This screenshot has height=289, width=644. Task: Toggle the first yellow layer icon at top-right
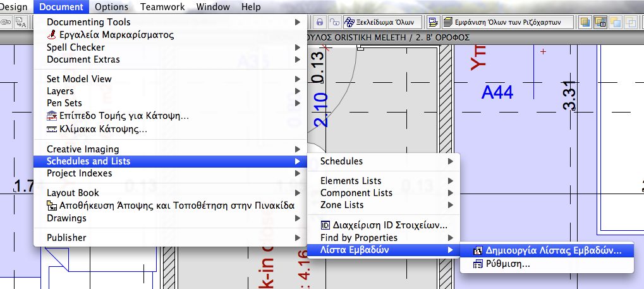tap(585, 22)
